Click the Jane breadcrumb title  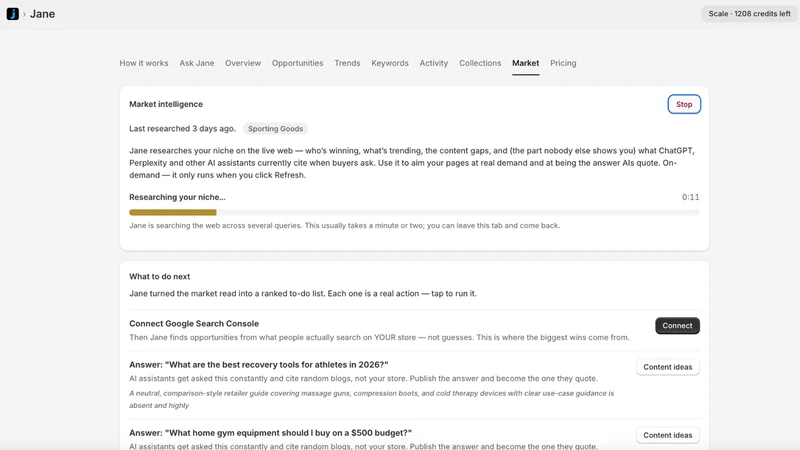[42, 14]
